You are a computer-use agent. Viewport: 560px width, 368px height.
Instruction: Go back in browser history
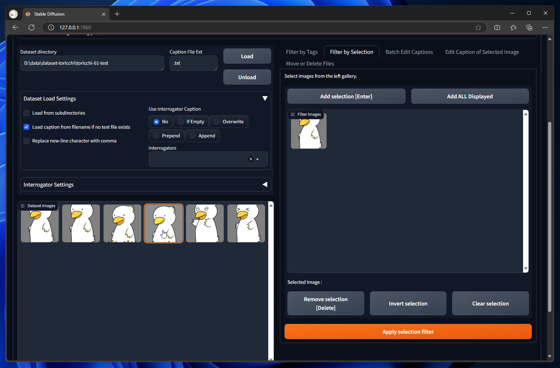[x=15, y=28]
